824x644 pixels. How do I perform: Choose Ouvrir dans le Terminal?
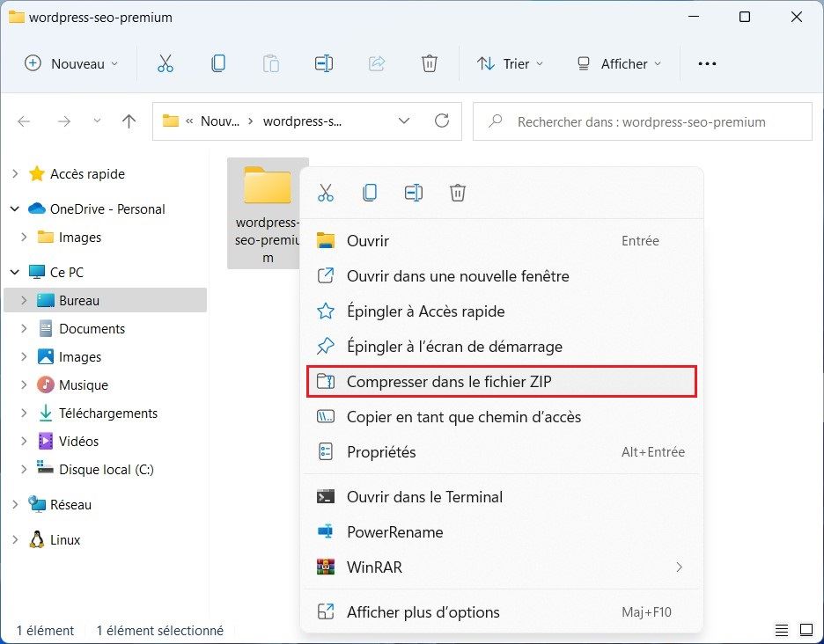coord(501,497)
